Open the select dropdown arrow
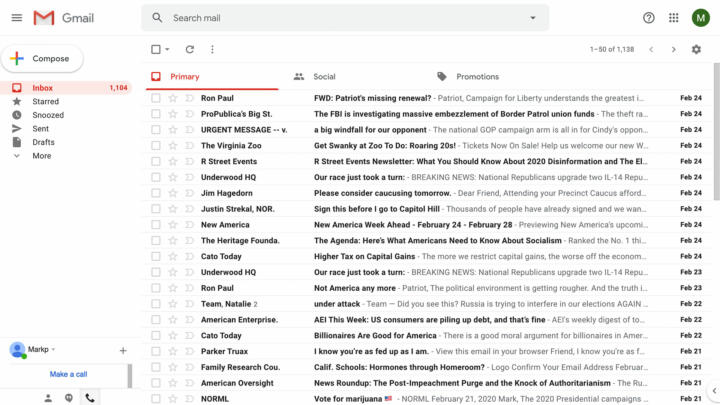720x405 pixels. click(167, 49)
